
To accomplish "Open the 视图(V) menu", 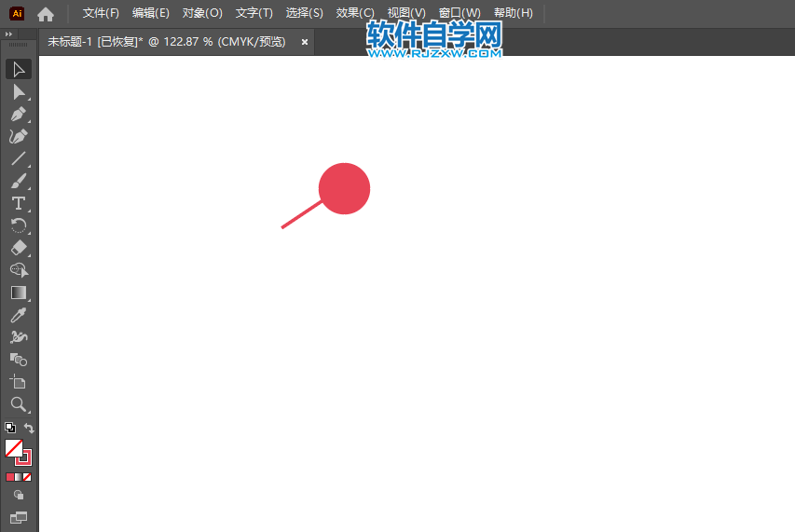I will tap(406, 13).
